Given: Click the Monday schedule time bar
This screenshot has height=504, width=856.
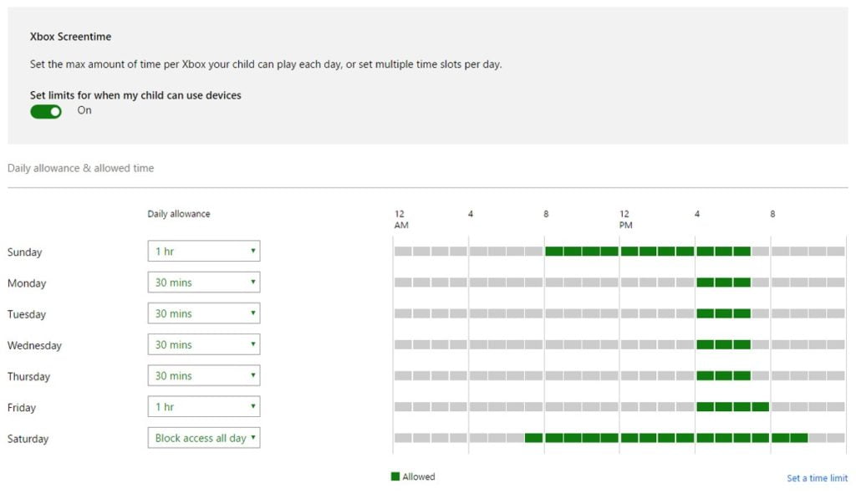Looking at the screenshot, I should point(619,283).
